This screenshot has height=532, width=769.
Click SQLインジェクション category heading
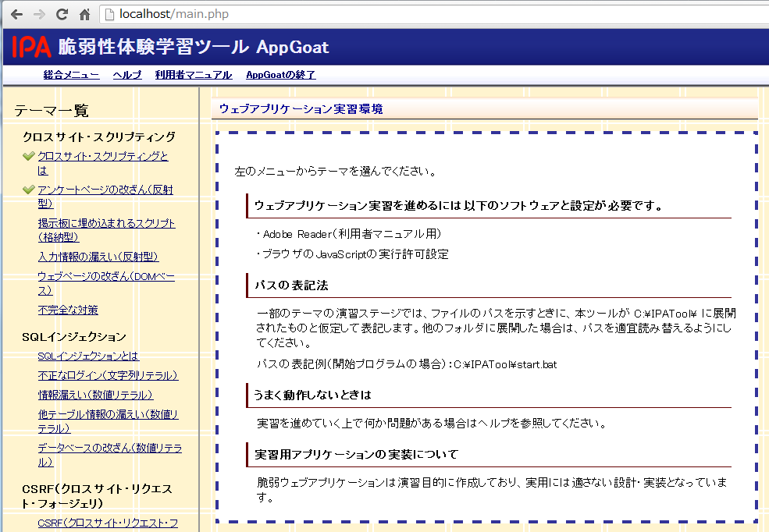coord(74,337)
